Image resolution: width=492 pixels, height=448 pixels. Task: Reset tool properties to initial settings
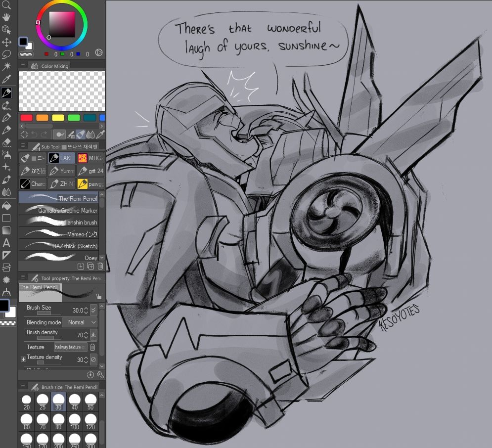click(90, 375)
